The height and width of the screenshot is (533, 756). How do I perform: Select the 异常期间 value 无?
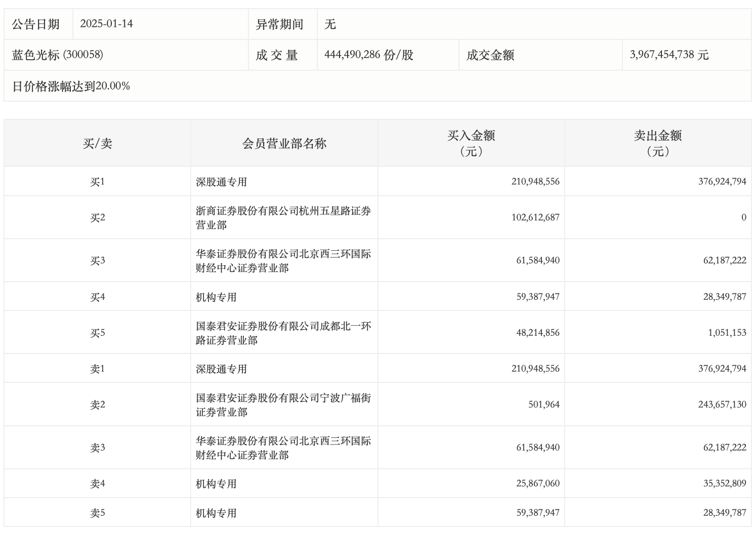point(330,24)
